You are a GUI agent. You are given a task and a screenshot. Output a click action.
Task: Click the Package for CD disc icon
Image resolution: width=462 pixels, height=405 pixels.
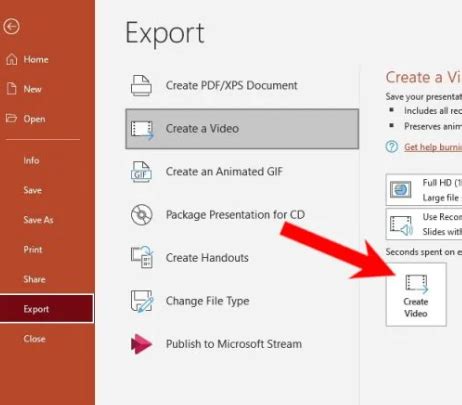[x=142, y=215]
